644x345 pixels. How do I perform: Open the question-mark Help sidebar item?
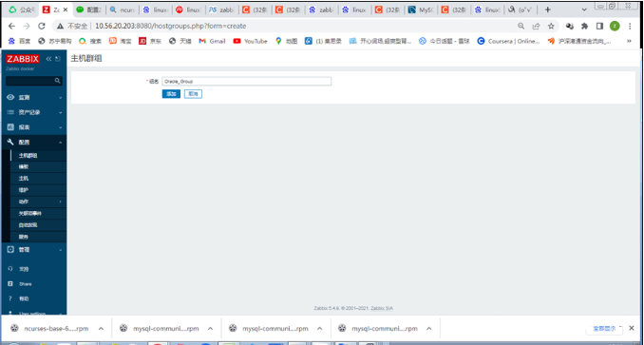pos(24,298)
